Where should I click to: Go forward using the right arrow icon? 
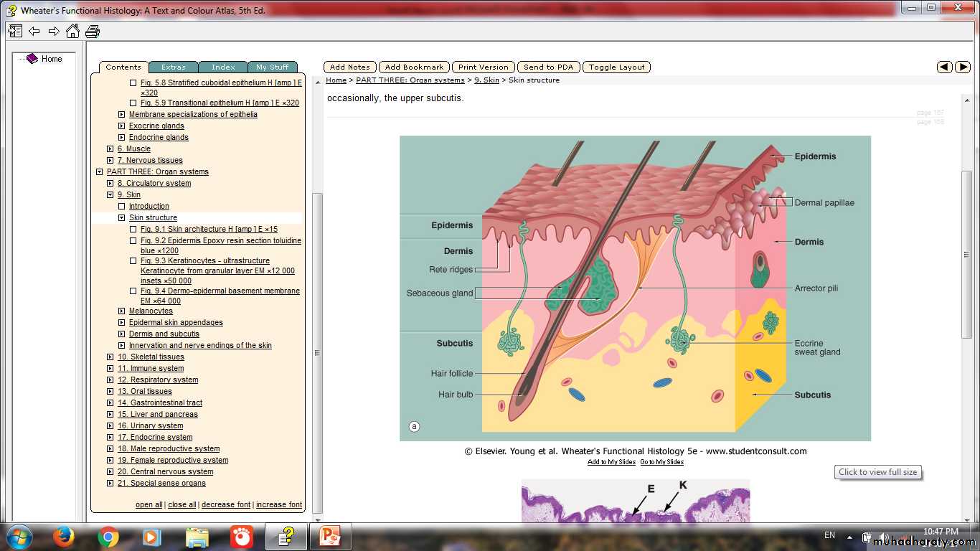(x=54, y=31)
